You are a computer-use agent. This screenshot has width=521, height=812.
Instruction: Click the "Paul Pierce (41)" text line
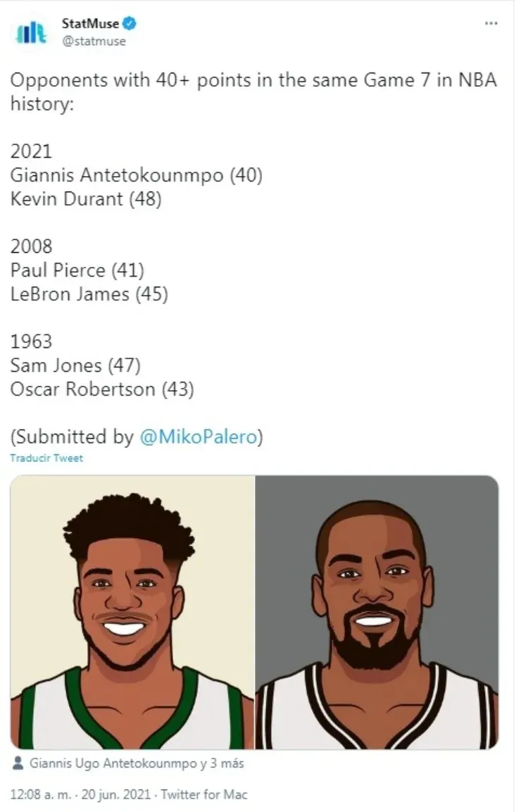pos(77,269)
